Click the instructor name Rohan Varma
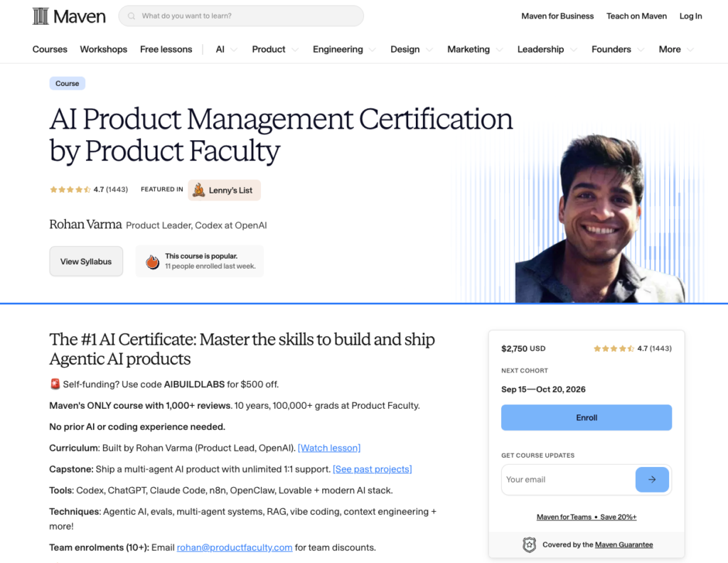The image size is (728, 563). tap(85, 224)
